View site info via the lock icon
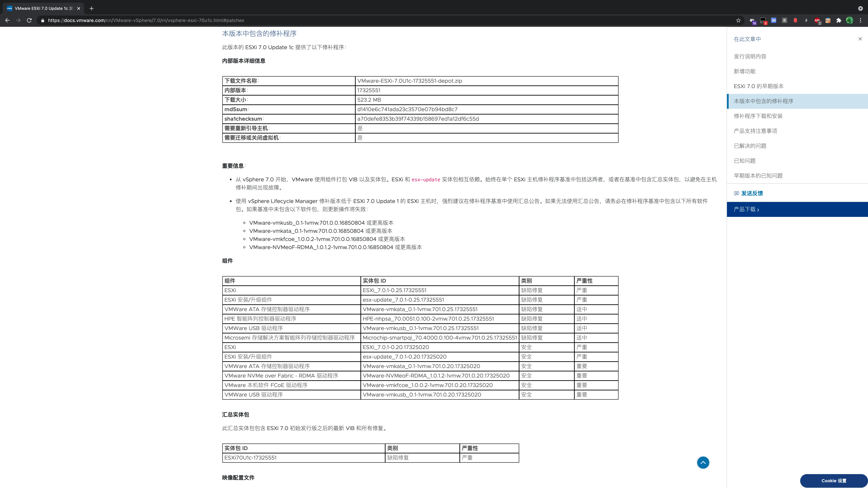The height and width of the screenshot is (488, 868). pos(42,21)
